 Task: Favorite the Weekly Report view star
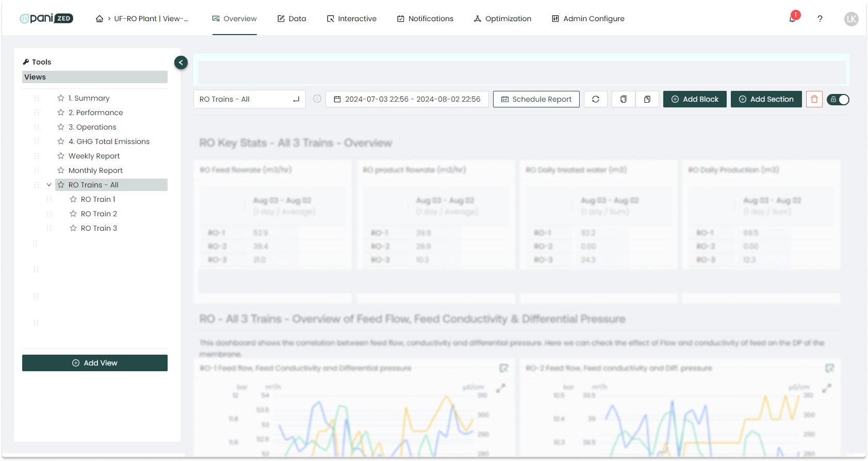click(x=61, y=156)
